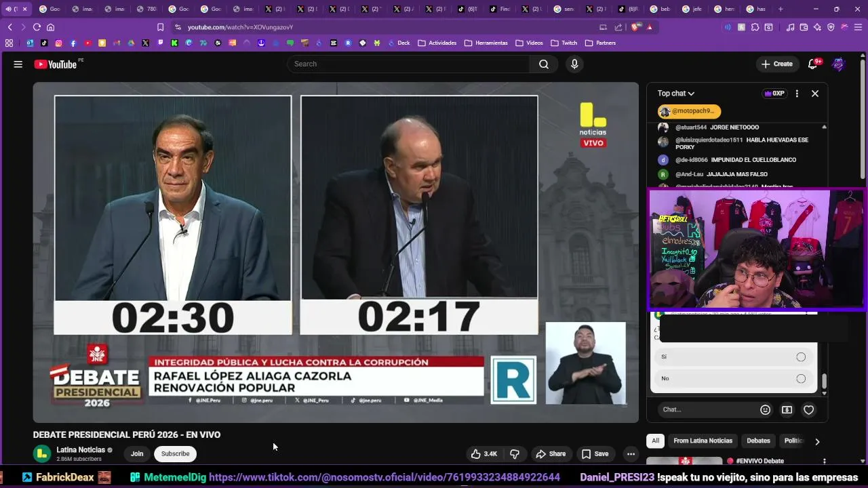Open the #ENVIVO Debate video thumbnail
Screen dimensions: 868x488
tap(684, 462)
